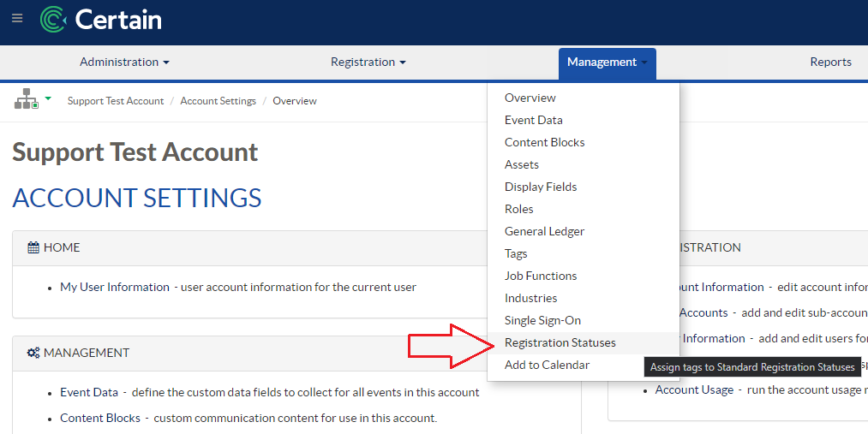
Task: Expand the green arrow beside hierarchy icon
Action: (48, 98)
